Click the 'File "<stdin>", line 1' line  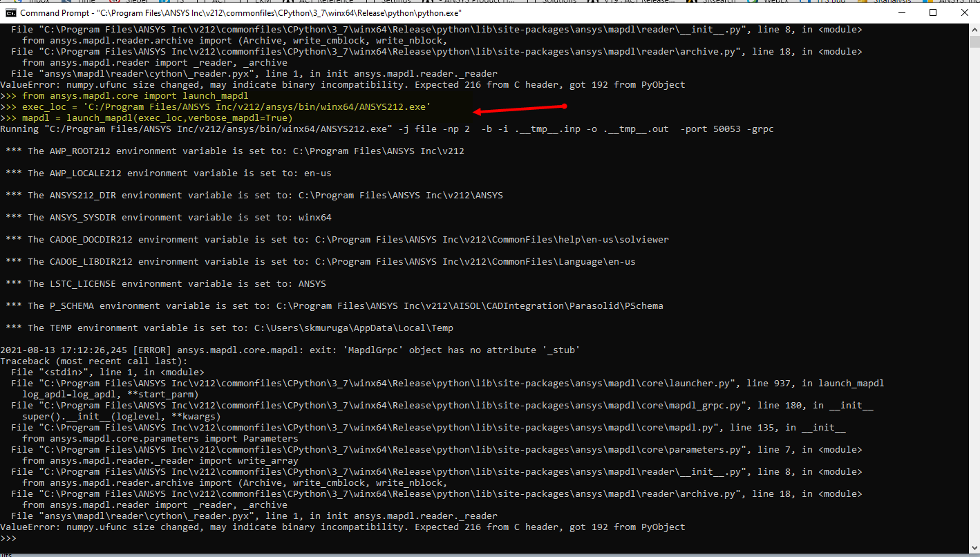coord(108,372)
